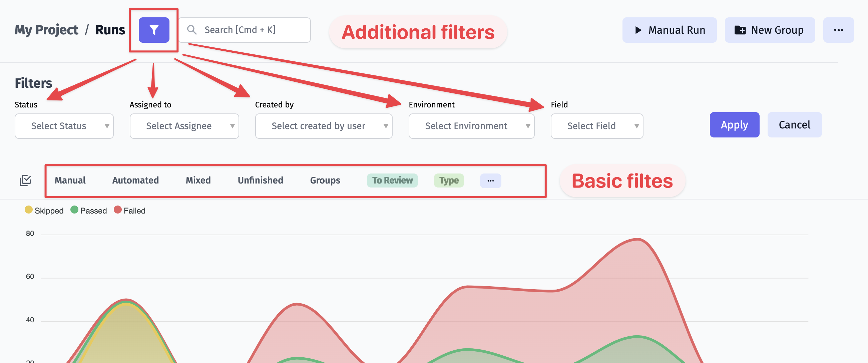Switch to the Automated tab
This screenshot has width=868, height=363.
[x=135, y=180]
